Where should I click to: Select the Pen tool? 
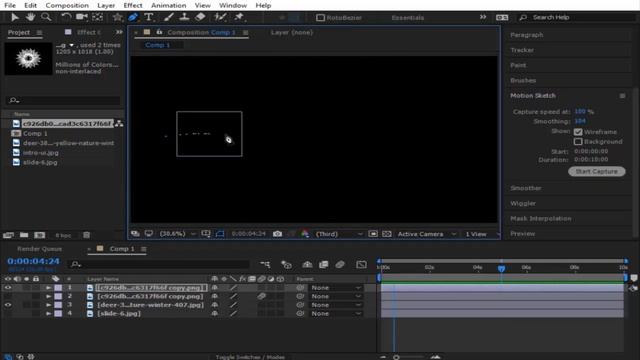[133, 17]
